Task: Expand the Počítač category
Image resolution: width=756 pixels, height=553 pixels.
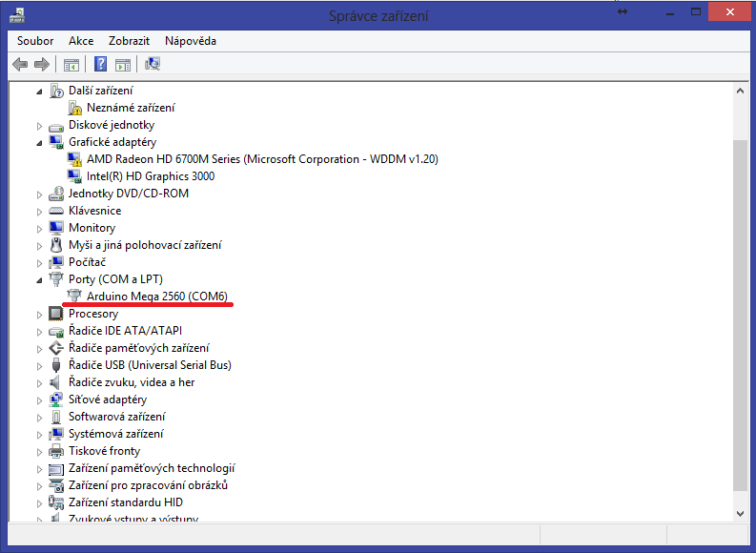Action: [x=39, y=263]
